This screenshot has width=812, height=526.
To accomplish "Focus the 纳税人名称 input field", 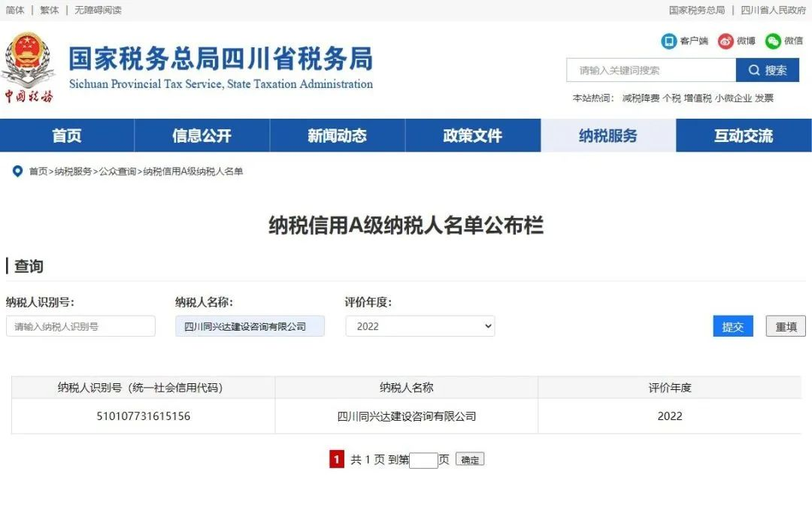I will (x=250, y=326).
